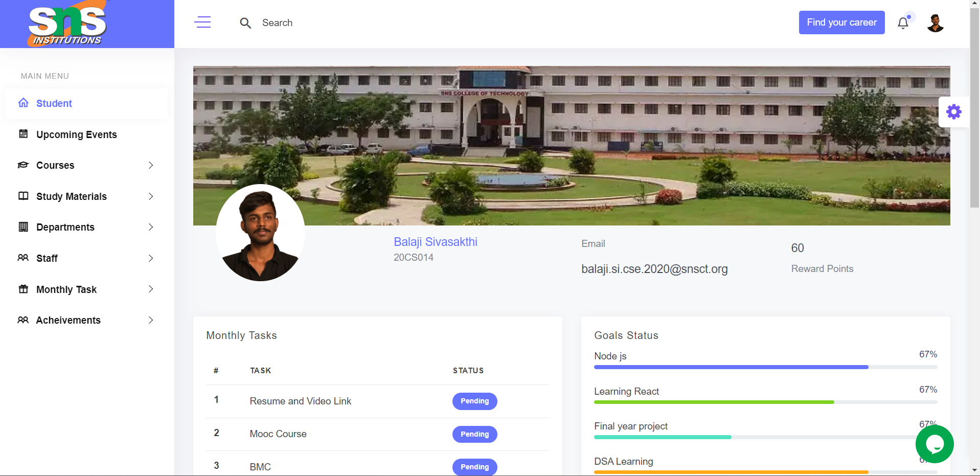Screen dimensions: 980x476
Task: Click the profile avatar in the header
Action: (x=936, y=22)
